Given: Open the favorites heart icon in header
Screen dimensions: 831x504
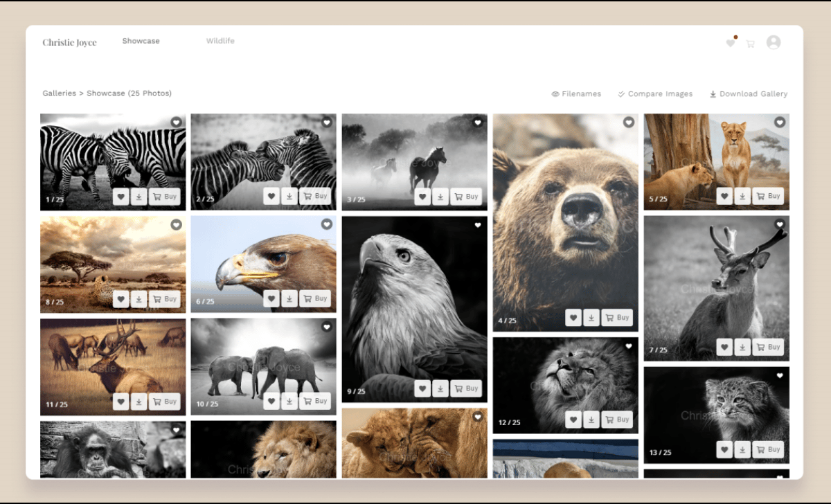Looking at the screenshot, I should click(x=730, y=43).
